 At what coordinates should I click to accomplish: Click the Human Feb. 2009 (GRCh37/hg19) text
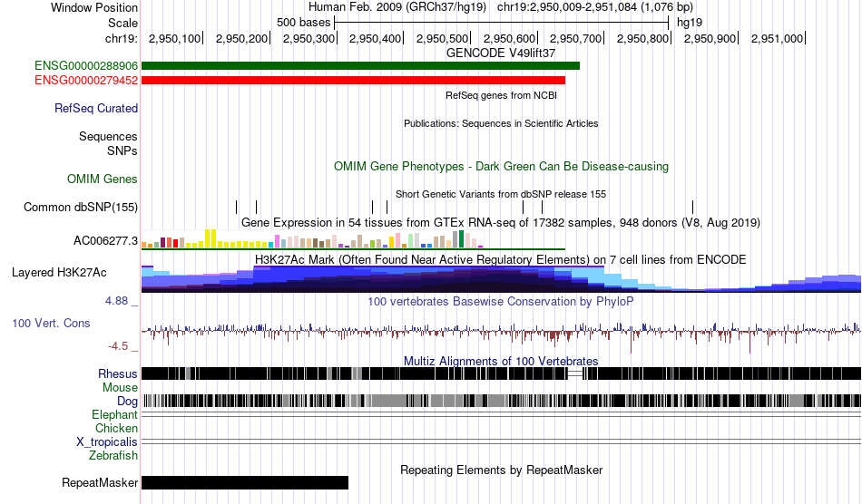397,7
